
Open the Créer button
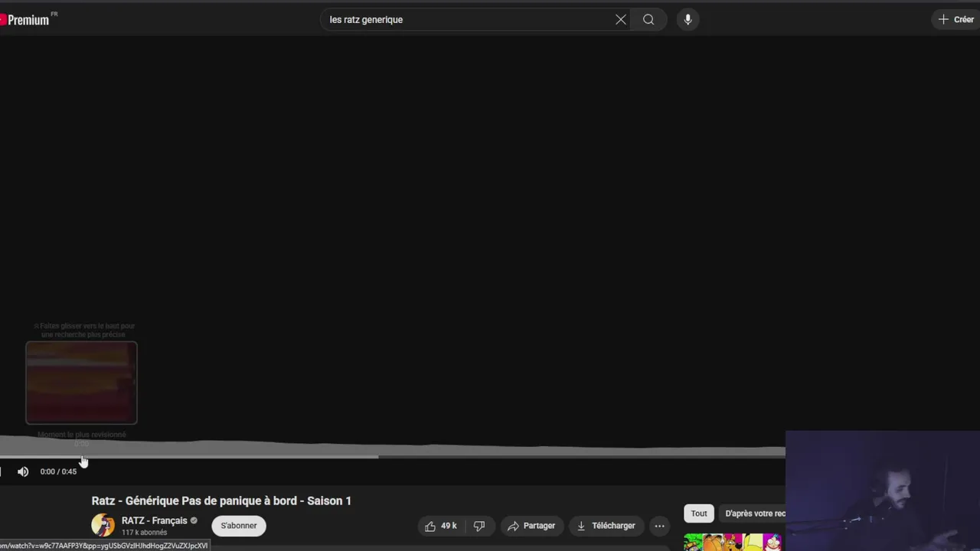(x=956, y=20)
